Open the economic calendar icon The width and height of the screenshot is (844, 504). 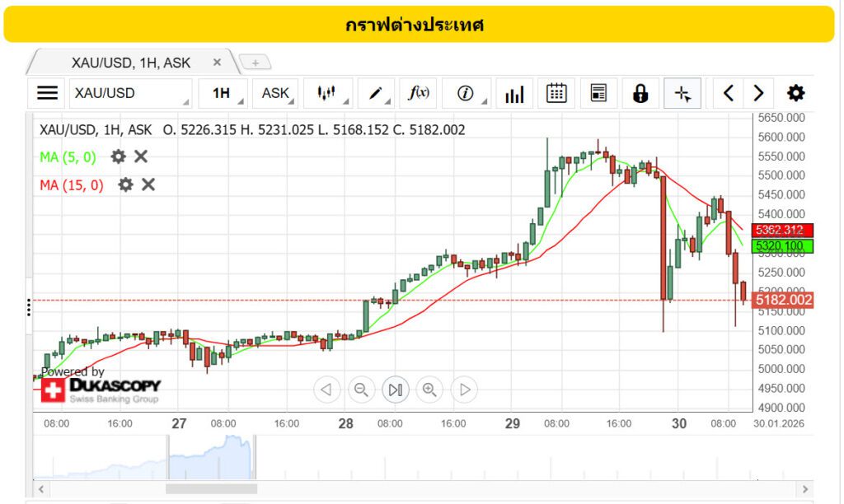tap(557, 93)
